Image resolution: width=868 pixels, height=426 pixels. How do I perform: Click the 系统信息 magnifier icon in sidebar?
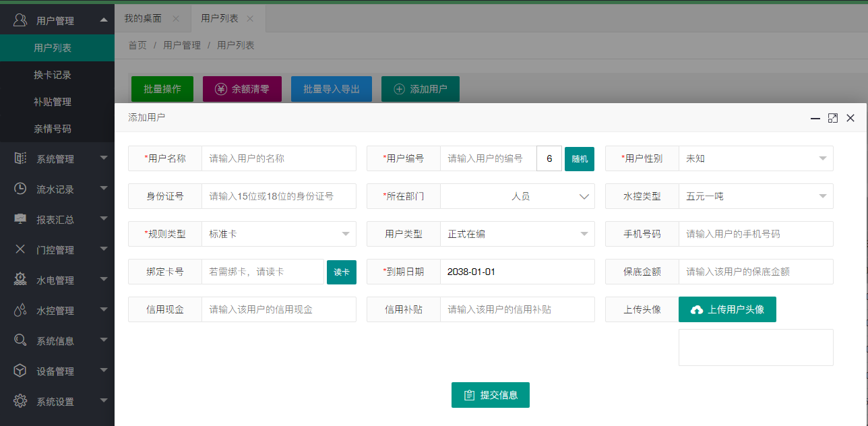click(x=20, y=340)
